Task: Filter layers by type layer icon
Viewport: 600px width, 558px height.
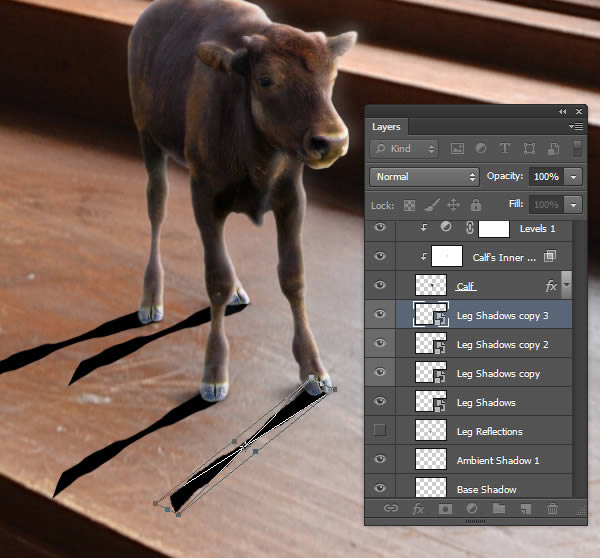Action: point(505,148)
